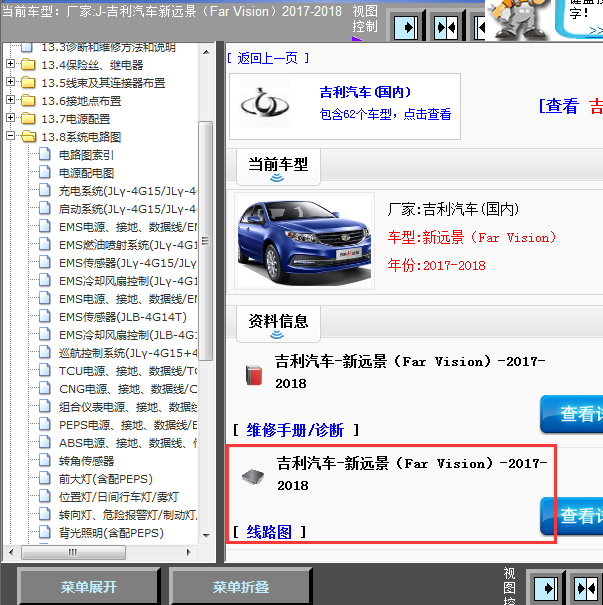
Task: Click the 菜单折叠 button
Action: click(x=241, y=587)
